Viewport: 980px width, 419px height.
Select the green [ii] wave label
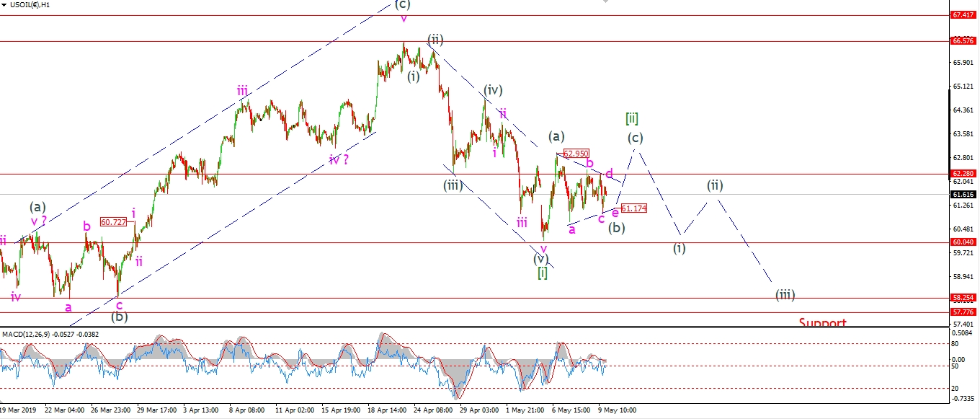[631, 118]
